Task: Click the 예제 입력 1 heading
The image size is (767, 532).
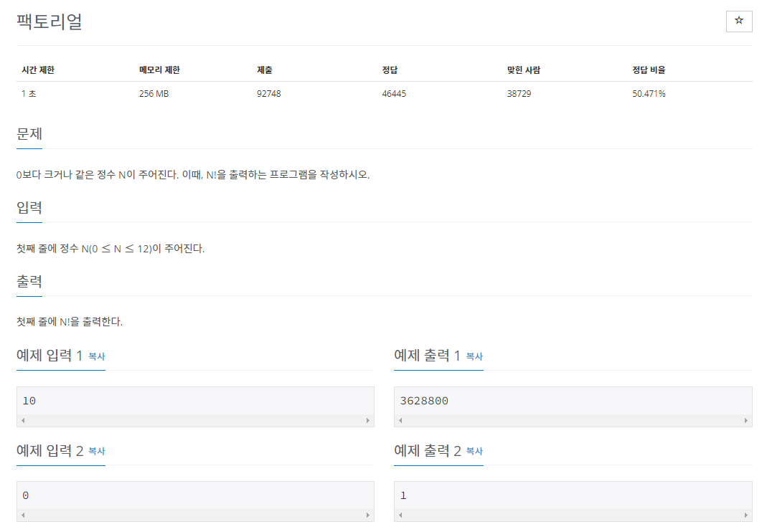Action: point(50,356)
